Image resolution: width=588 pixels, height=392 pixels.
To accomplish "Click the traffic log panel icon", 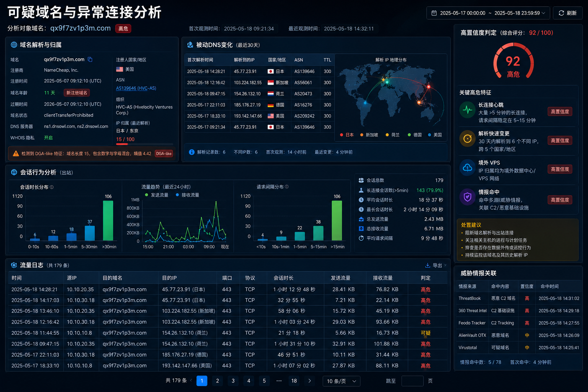I will tap(14, 265).
